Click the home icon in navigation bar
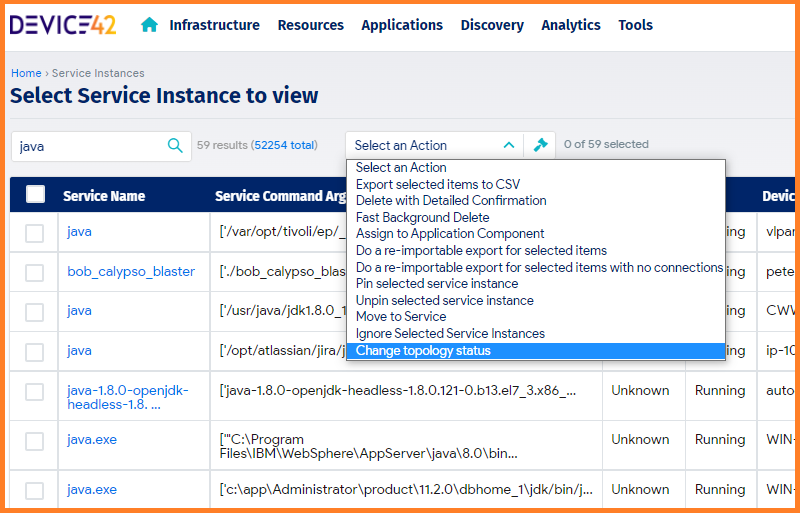 coord(149,25)
